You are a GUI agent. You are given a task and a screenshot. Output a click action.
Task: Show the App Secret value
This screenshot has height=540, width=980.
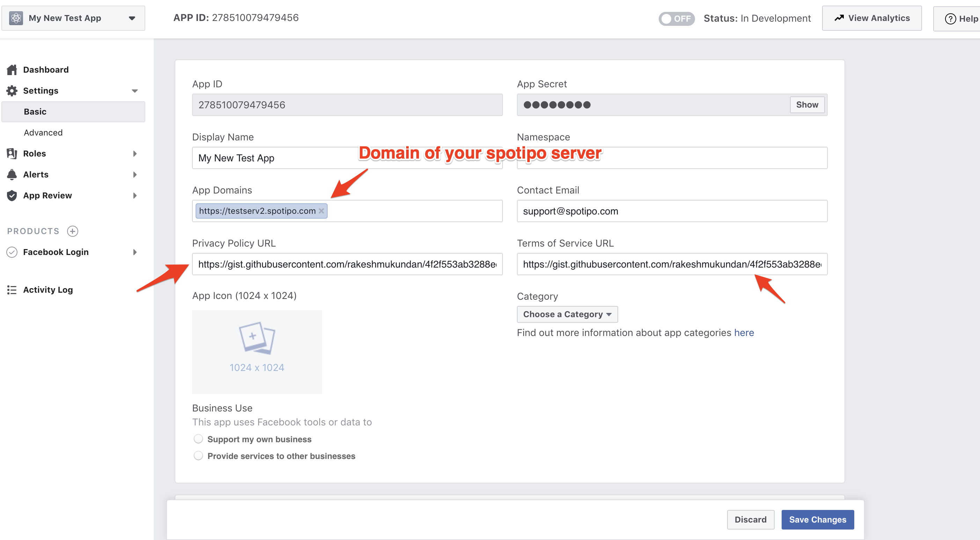pyautogui.click(x=807, y=105)
